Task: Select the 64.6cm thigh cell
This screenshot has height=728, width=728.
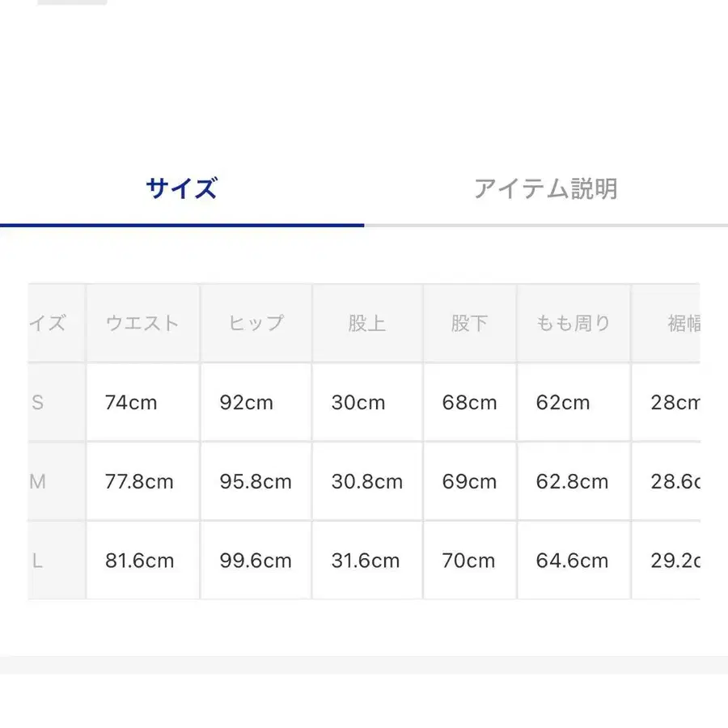Action: coord(572,561)
